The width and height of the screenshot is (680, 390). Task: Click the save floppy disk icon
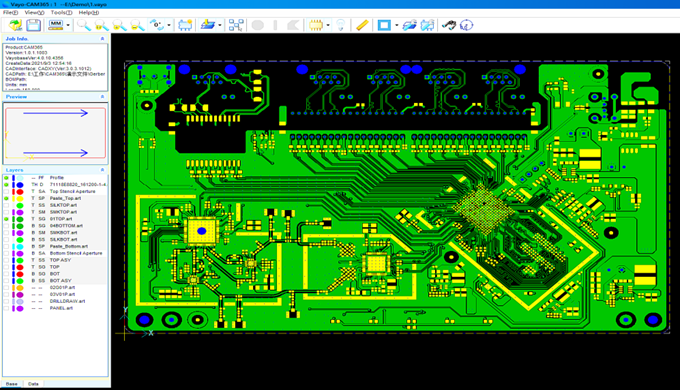(x=33, y=25)
